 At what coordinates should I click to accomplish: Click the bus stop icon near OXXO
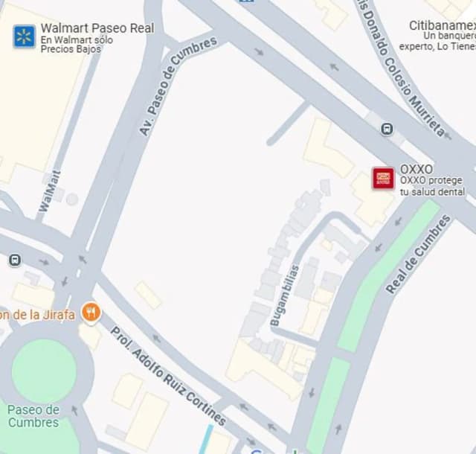pos(387,130)
